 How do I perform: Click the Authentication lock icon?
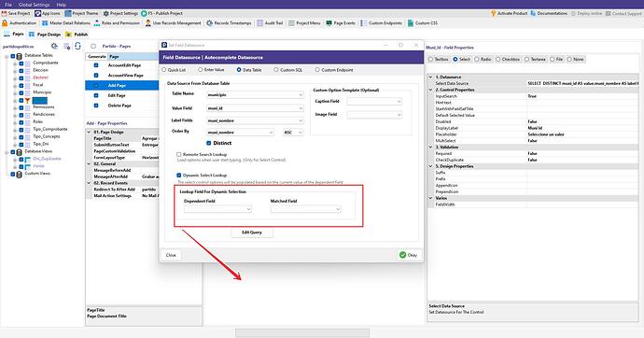point(5,23)
